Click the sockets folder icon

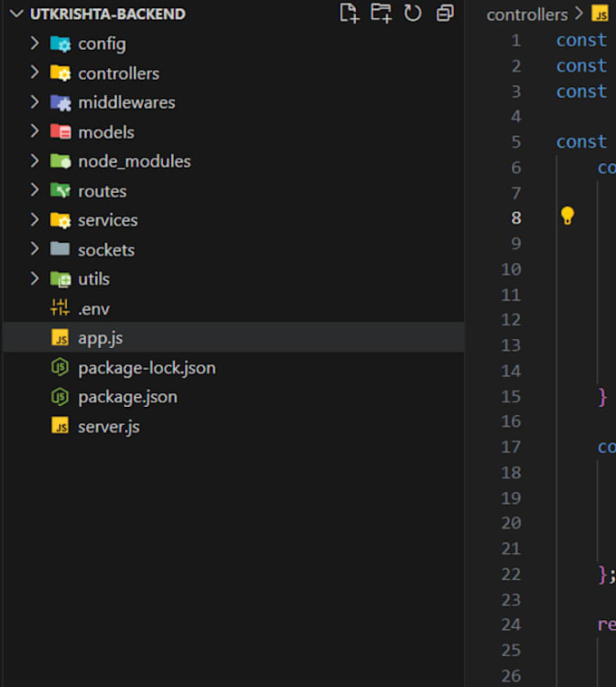coord(60,249)
